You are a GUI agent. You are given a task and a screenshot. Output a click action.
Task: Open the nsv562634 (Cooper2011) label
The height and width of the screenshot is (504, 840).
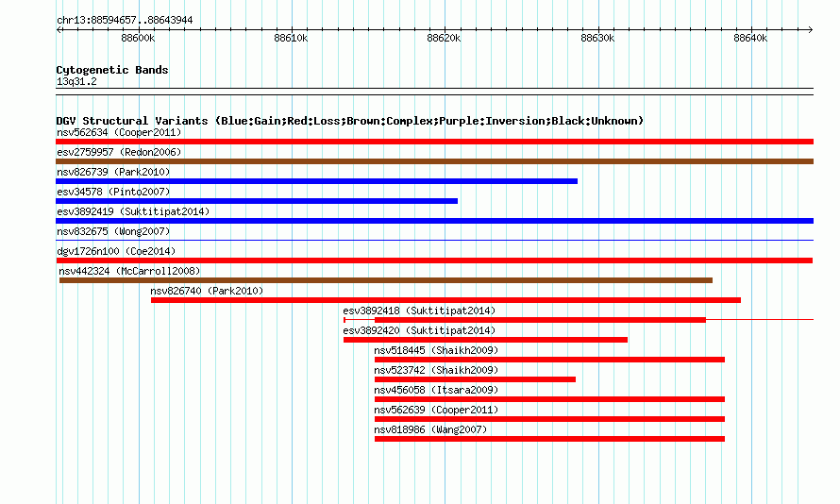119,132
